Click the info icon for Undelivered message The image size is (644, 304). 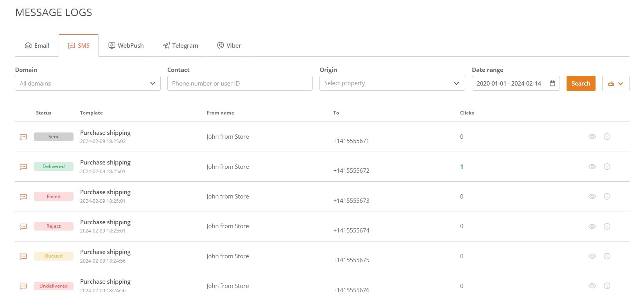[x=607, y=286]
